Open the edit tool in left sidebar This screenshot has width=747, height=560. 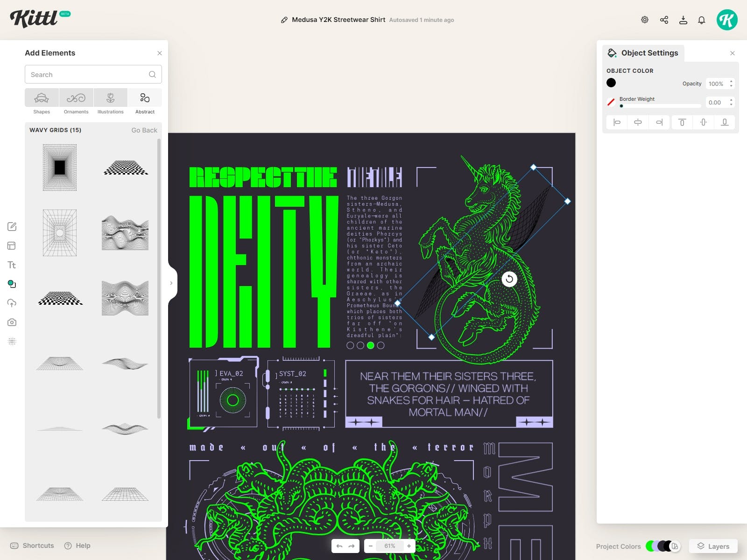(x=12, y=227)
